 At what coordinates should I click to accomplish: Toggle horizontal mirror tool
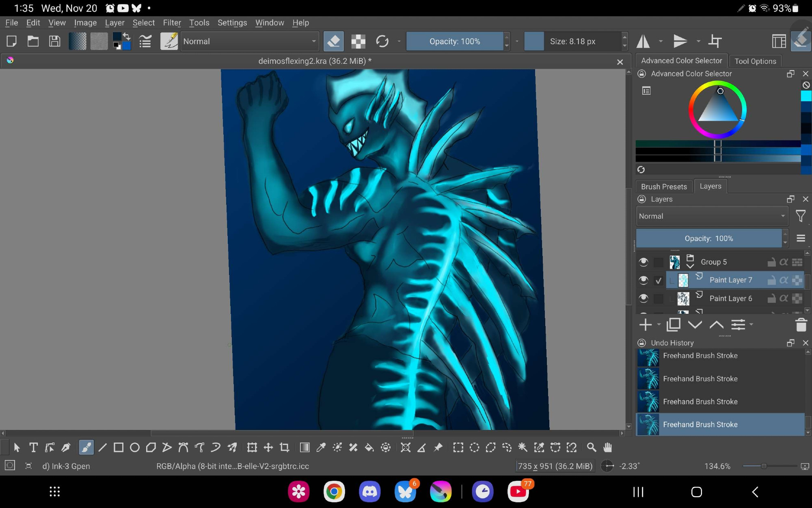pos(643,41)
